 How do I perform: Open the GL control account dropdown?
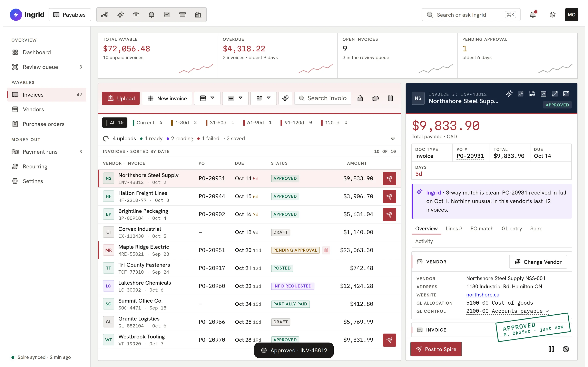click(x=507, y=311)
